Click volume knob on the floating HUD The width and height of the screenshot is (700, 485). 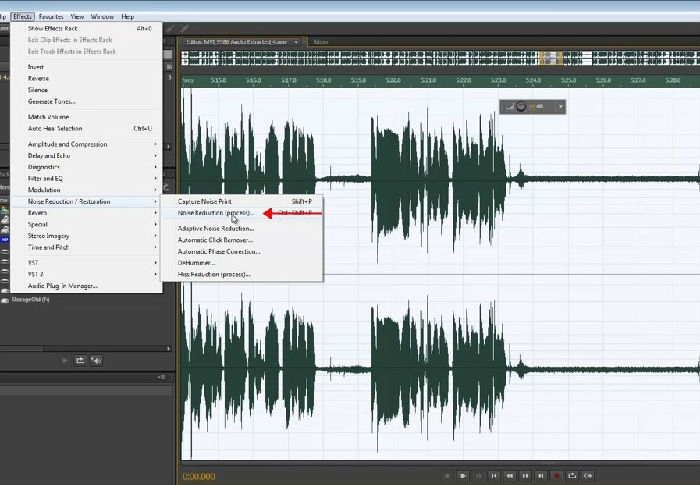click(x=521, y=106)
